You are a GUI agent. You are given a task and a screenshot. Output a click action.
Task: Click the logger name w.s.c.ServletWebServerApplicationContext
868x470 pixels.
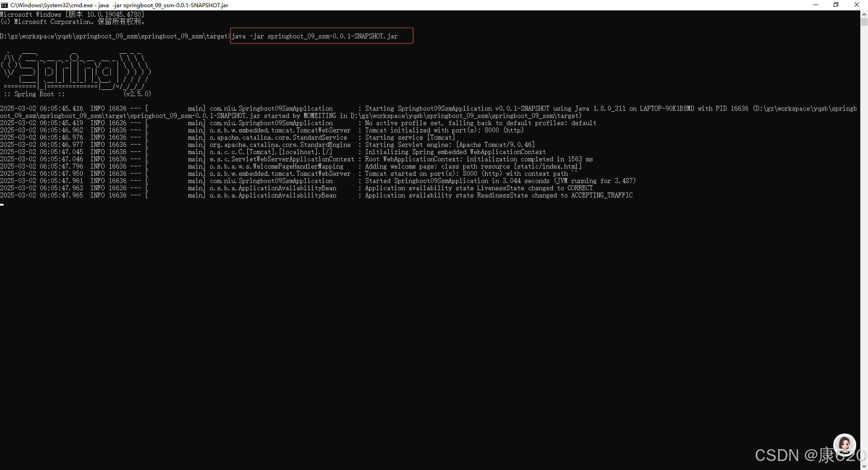click(282, 159)
